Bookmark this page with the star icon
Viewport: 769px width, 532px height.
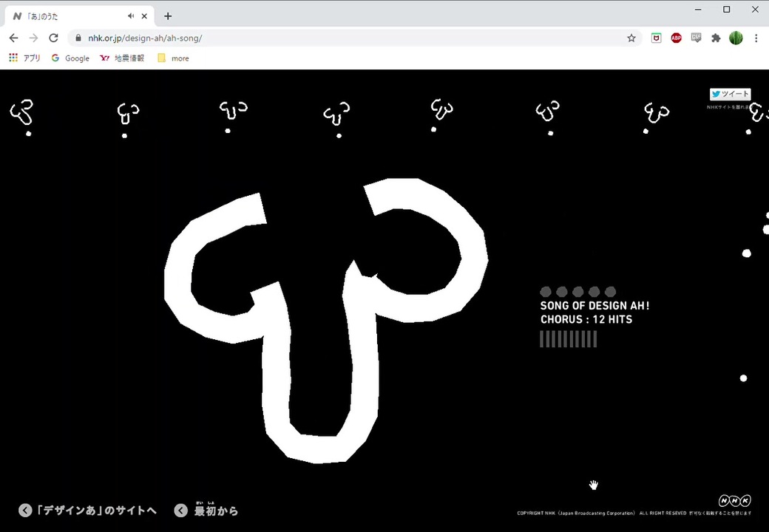[x=631, y=38]
